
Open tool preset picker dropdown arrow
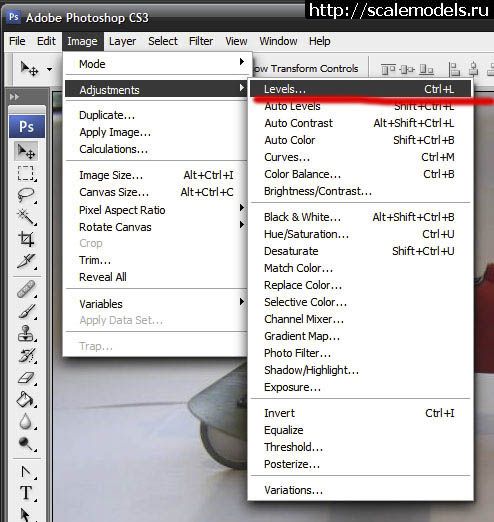pos(49,69)
